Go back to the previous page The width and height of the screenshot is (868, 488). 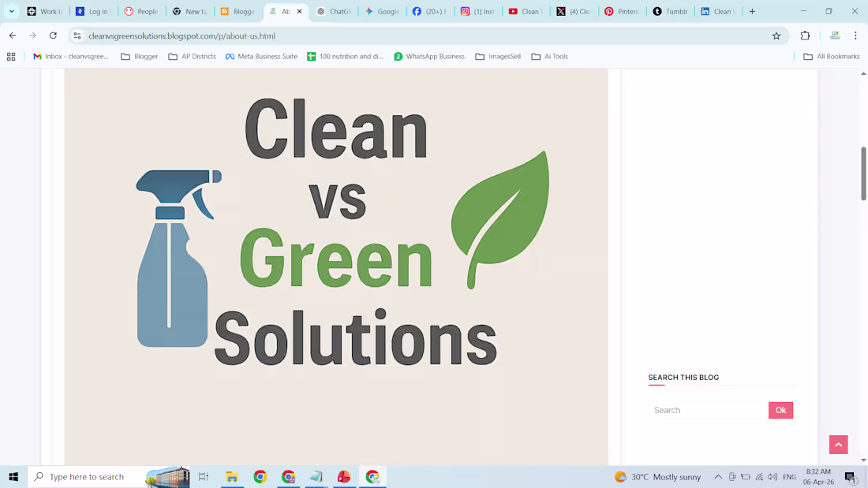(13, 35)
